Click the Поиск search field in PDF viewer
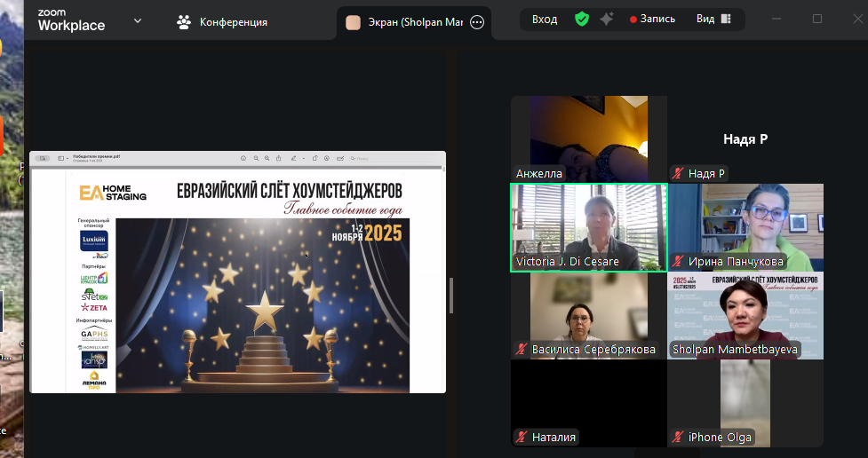 396,159
